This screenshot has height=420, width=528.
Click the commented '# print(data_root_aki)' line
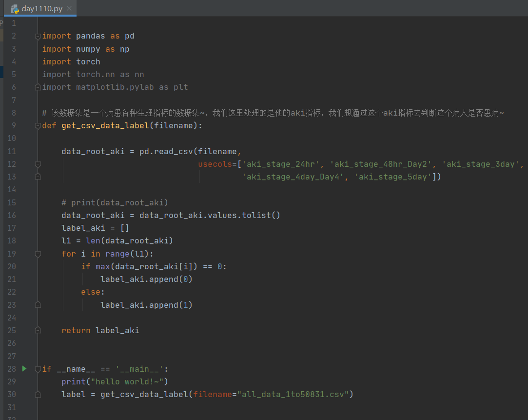[x=115, y=203]
